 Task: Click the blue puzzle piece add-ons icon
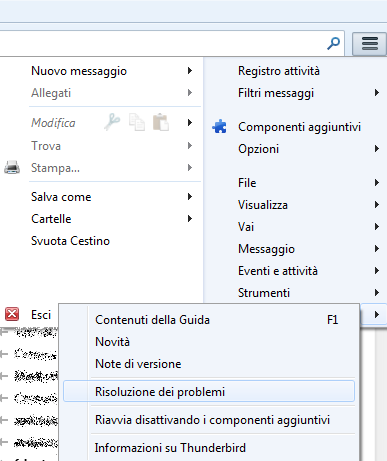[219, 127]
